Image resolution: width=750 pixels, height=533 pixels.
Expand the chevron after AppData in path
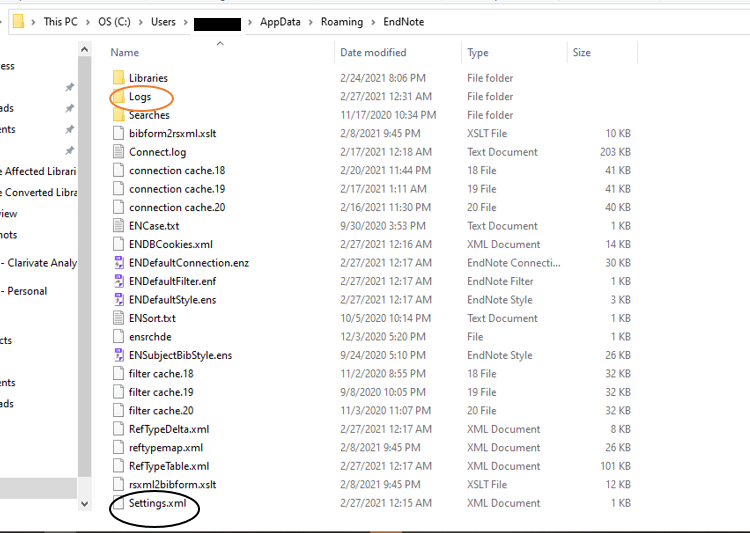[311, 22]
